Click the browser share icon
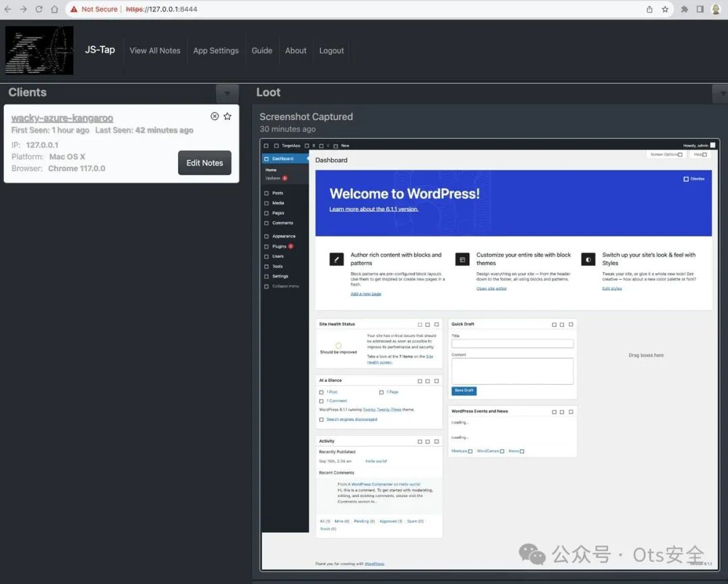 [x=650, y=9]
